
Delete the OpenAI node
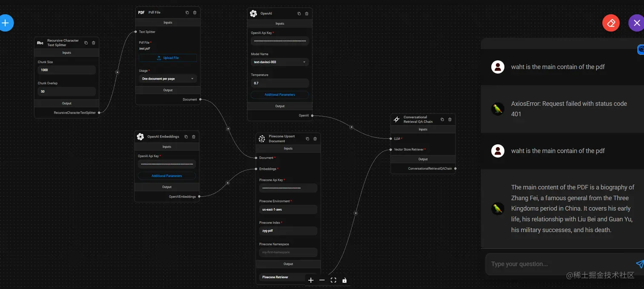[x=307, y=14]
